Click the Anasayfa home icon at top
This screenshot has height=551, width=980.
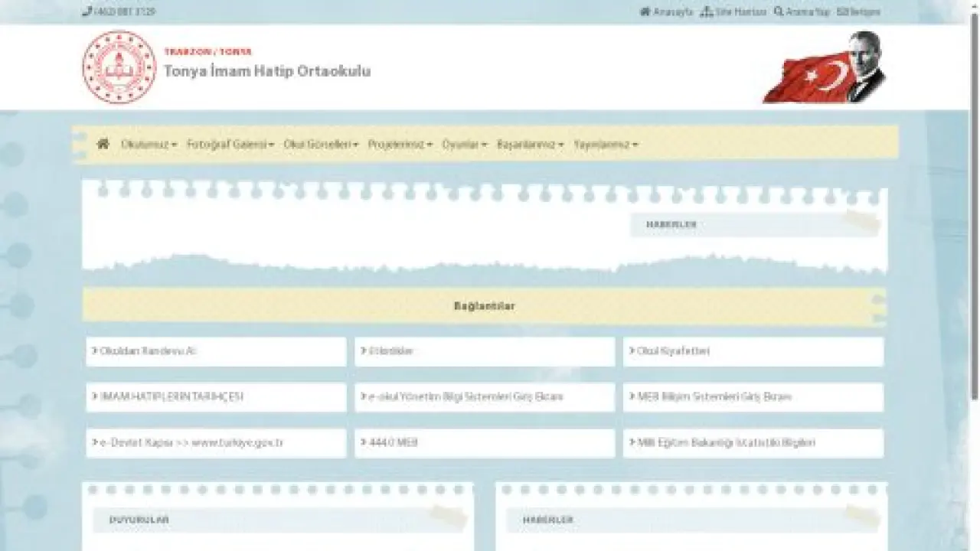click(645, 12)
